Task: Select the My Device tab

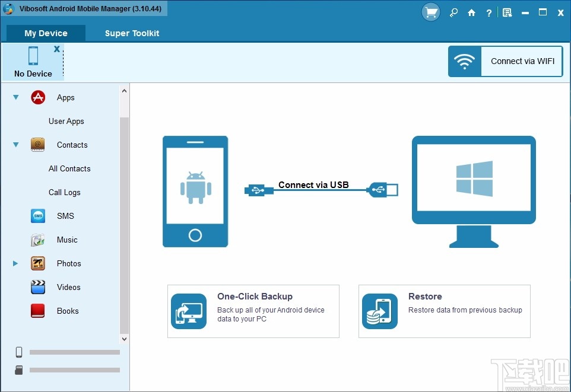Action: (x=45, y=33)
